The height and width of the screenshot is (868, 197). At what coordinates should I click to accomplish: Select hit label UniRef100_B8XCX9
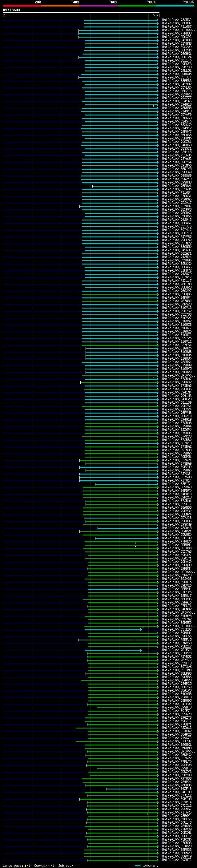(x=177, y=125)
